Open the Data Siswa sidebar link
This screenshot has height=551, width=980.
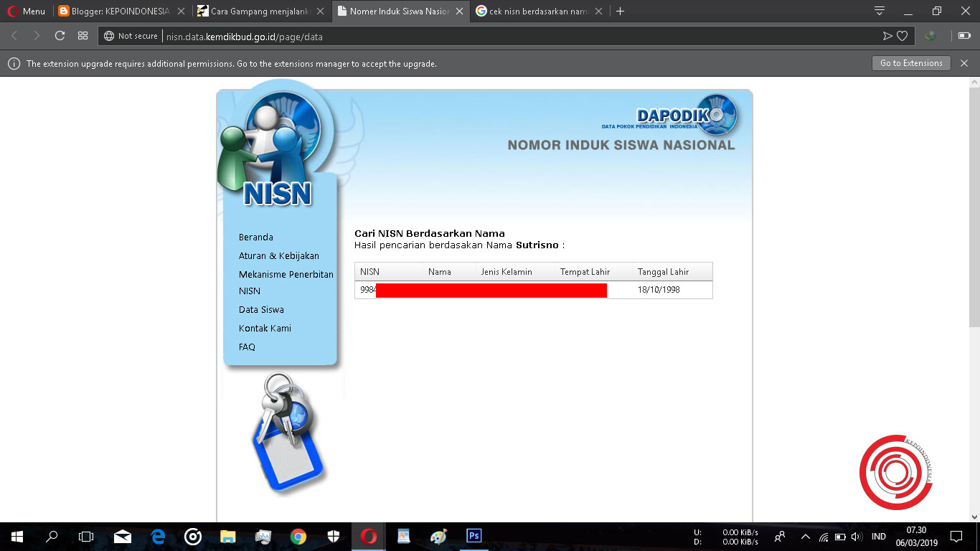pos(260,309)
